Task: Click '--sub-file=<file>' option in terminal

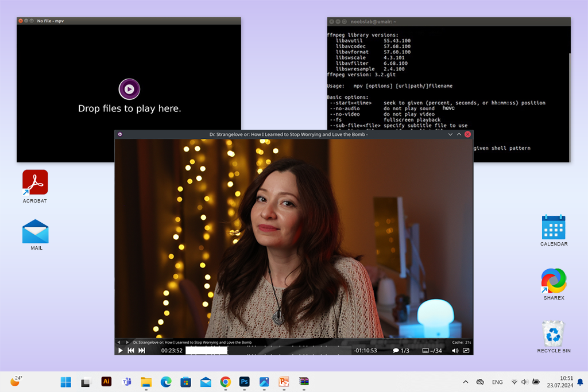Action: click(x=355, y=126)
